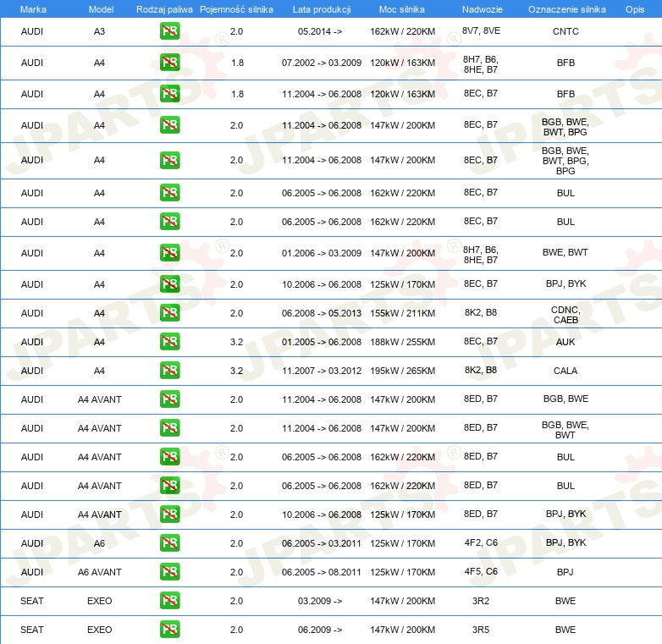Click date range 01.2005 -> 06.2008
Viewport: 662px width, 644px height.
click(322, 342)
